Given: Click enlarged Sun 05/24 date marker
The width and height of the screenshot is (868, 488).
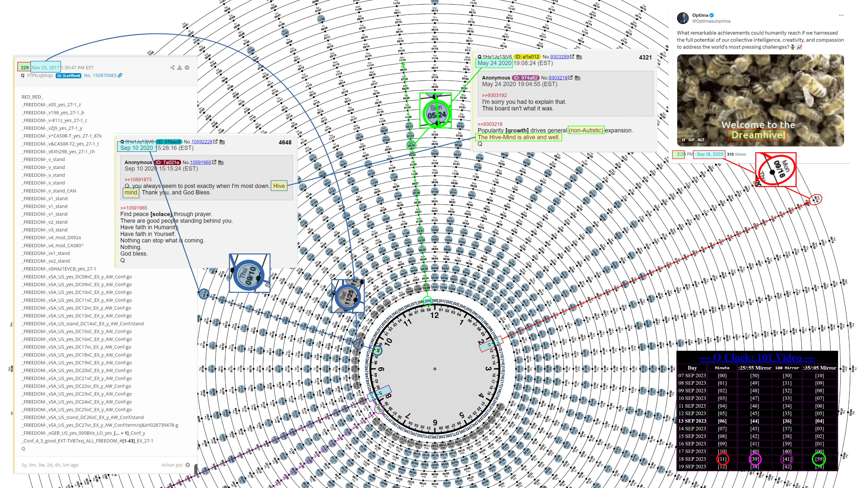Looking at the screenshot, I should pos(435,111).
